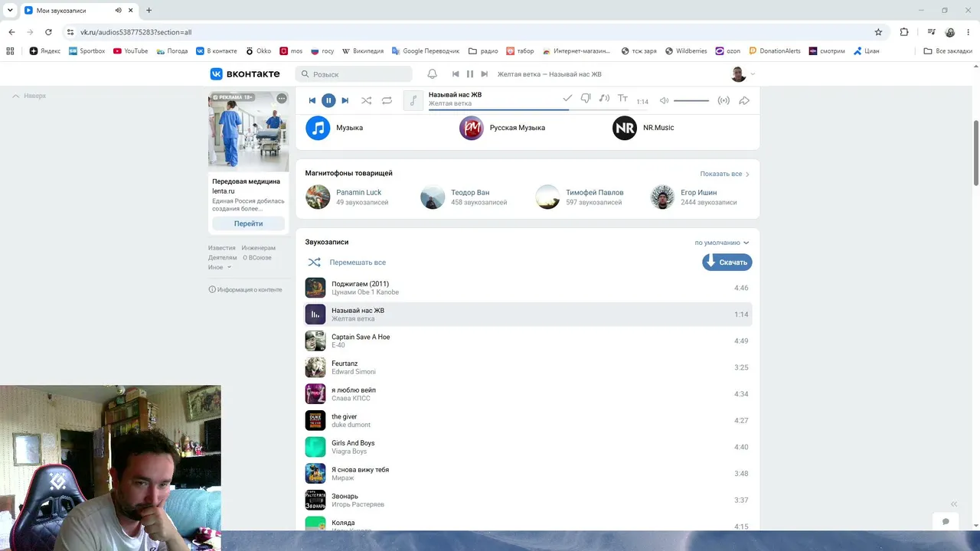The width and height of the screenshot is (980, 551).
Task: Play the track Поджигаем (2011)
Action: click(x=528, y=288)
